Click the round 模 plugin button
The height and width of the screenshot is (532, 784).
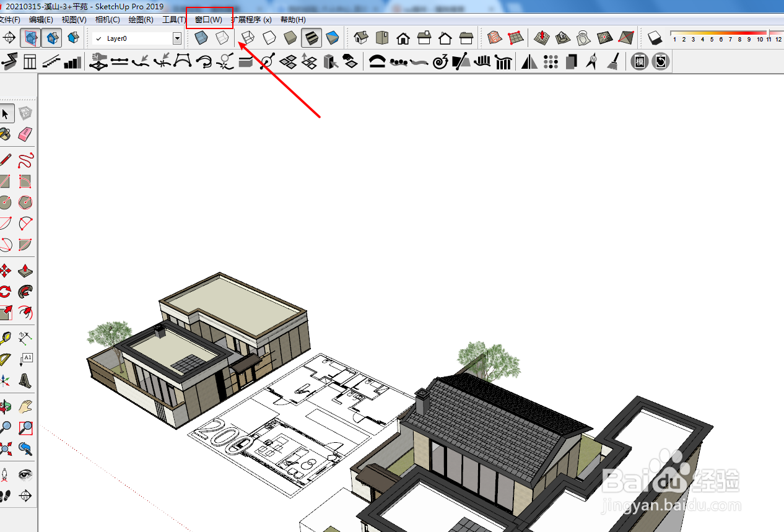coord(640,61)
